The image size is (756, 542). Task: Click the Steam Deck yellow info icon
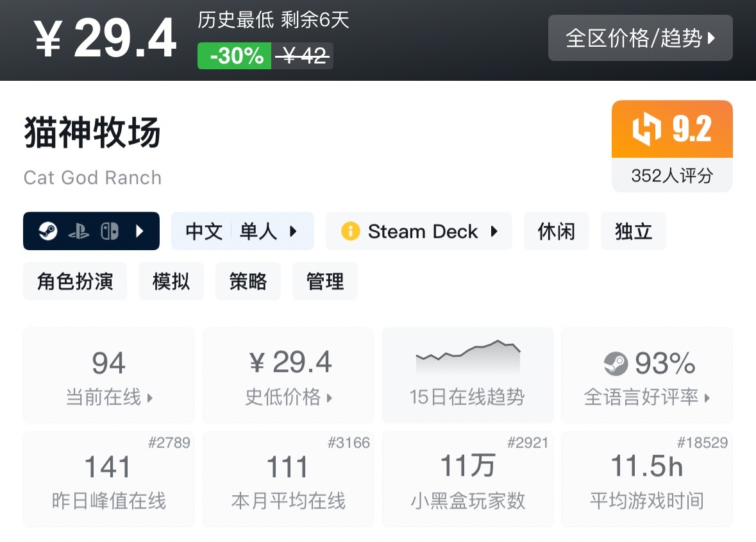[x=350, y=231]
